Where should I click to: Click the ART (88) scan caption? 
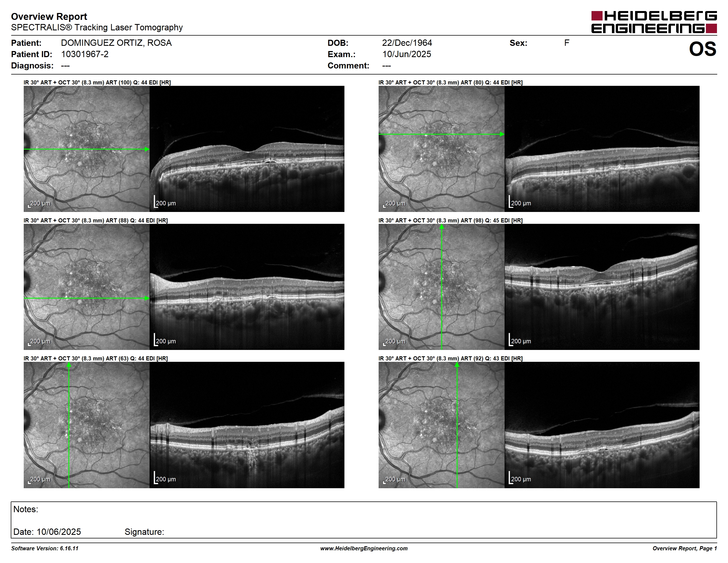(96, 221)
